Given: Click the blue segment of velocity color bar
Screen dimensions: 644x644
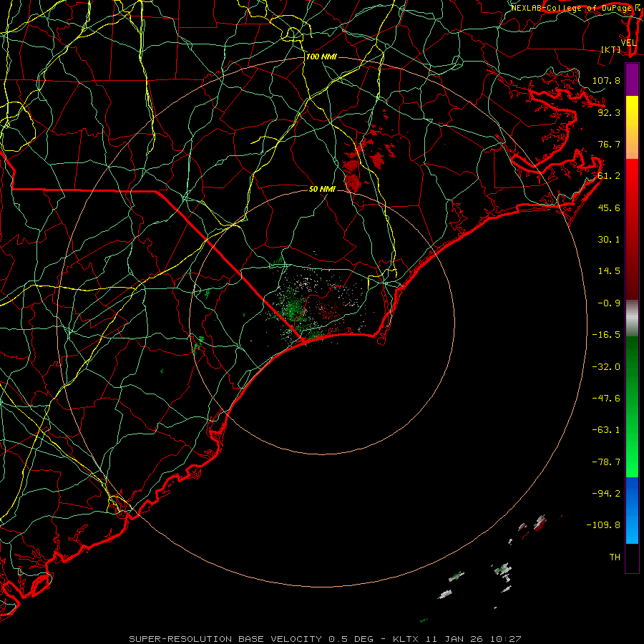Looking at the screenshot, I should click(632, 510).
